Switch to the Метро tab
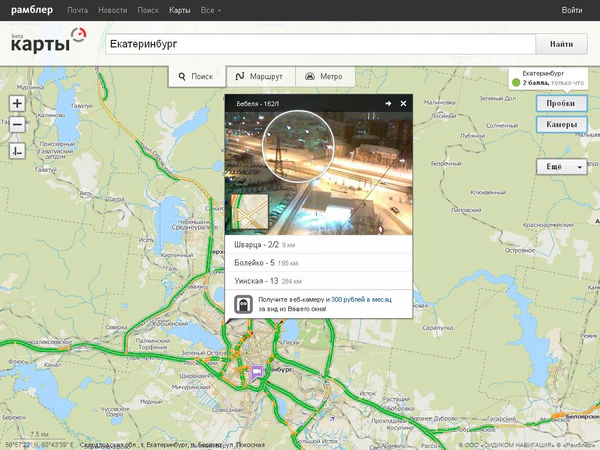Image resolution: width=600 pixels, height=450 pixels. [325, 76]
